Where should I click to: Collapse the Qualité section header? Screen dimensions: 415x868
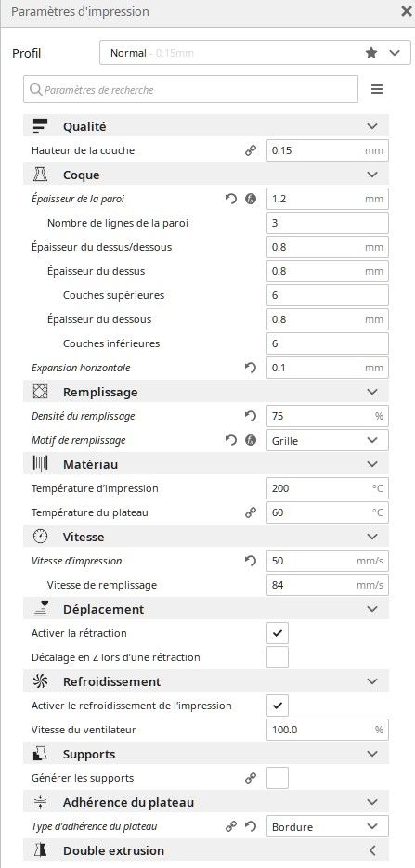pyautogui.click(x=206, y=126)
